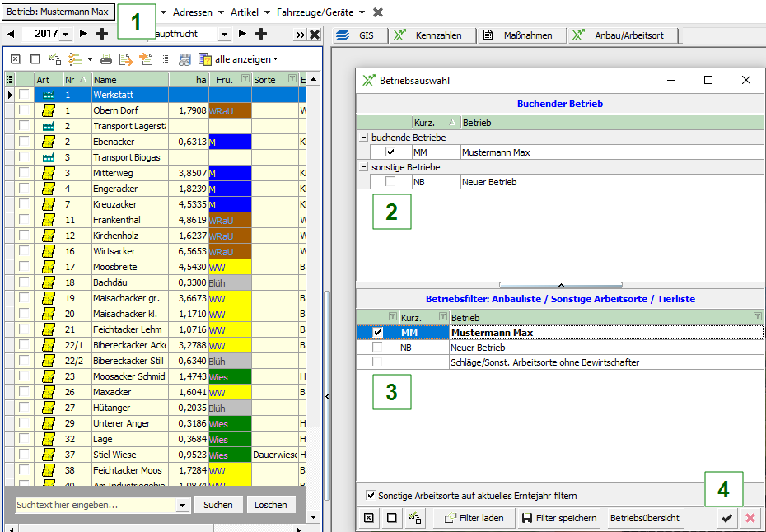Confirm selection with the checkmark button
766x532 pixels.
point(726,518)
